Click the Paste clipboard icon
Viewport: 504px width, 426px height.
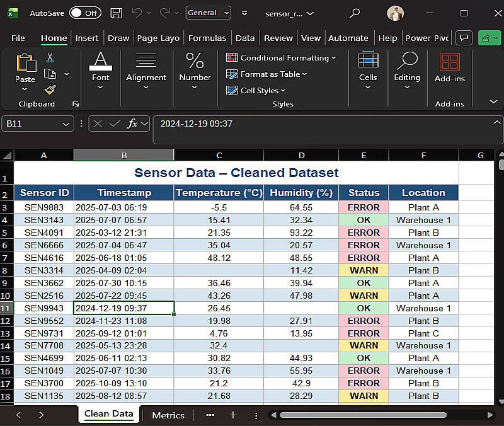click(25, 63)
